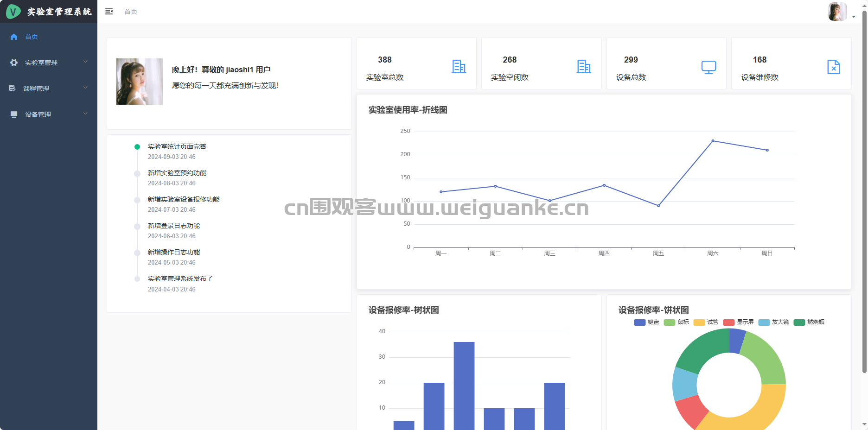Screen dimensions: 868x430
Task: Expand the 实验室管理 menu chevron
Action: click(x=85, y=62)
